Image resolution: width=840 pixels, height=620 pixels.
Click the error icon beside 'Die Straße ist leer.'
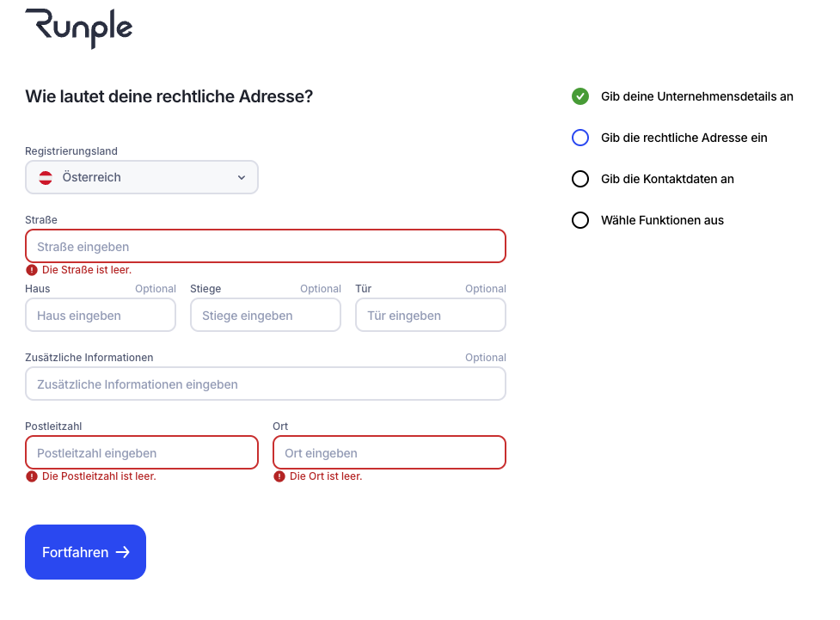coord(32,270)
